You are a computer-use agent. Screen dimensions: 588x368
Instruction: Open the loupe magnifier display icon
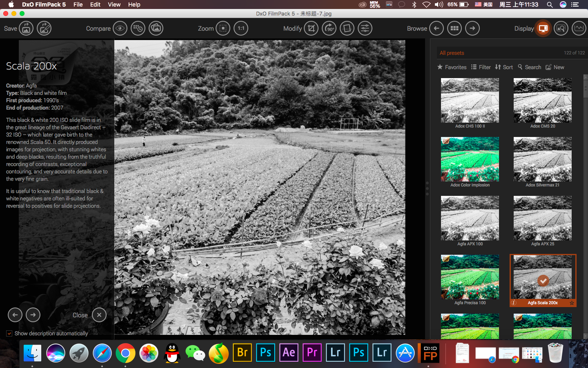561,28
